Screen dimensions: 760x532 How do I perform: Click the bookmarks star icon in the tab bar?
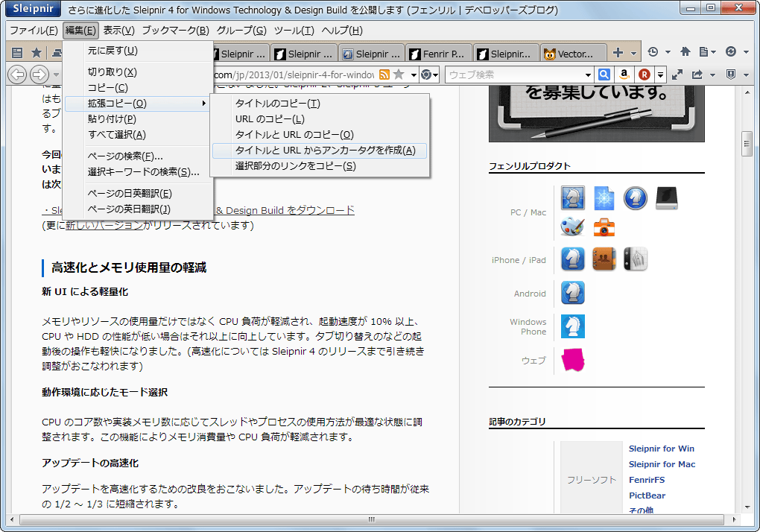(x=37, y=53)
